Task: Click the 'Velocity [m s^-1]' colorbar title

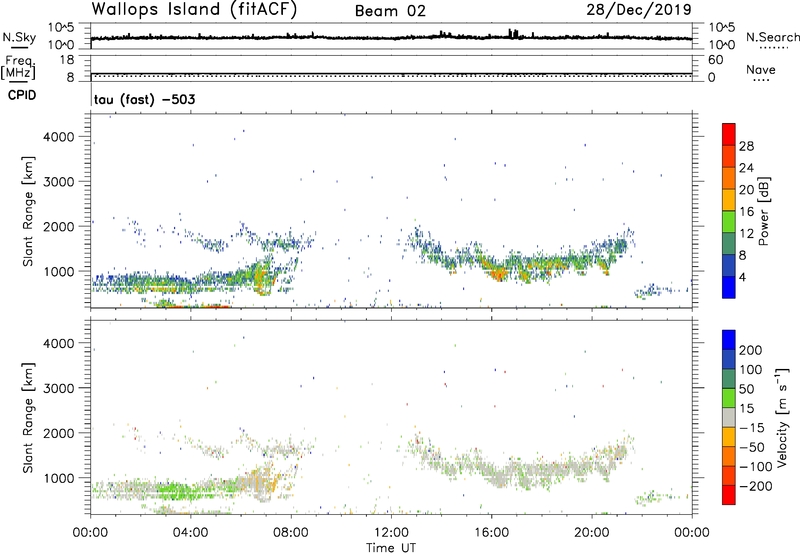Action: point(783,417)
